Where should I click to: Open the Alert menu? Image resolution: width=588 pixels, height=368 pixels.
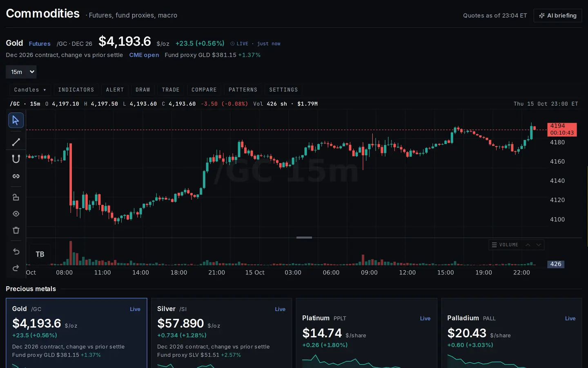[x=115, y=90]
